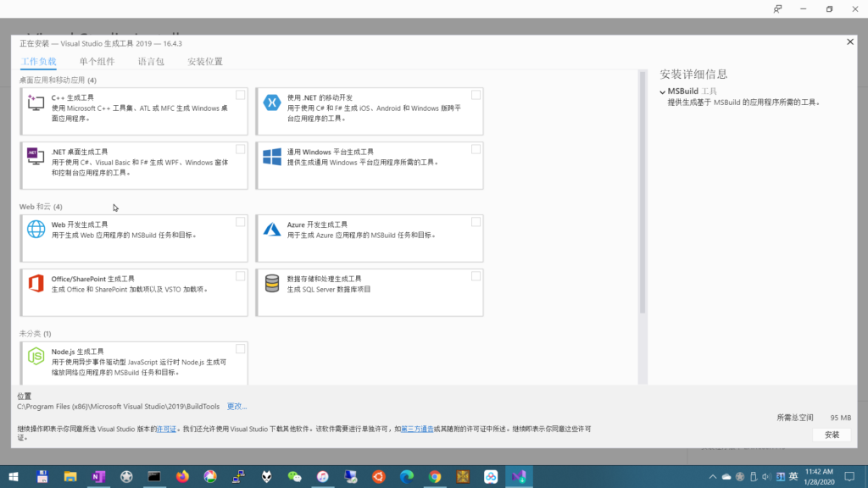The image size is (868, 488).
Task: Click the Office/SharePoint build tools icon
Action: click(x=36, y=283)
